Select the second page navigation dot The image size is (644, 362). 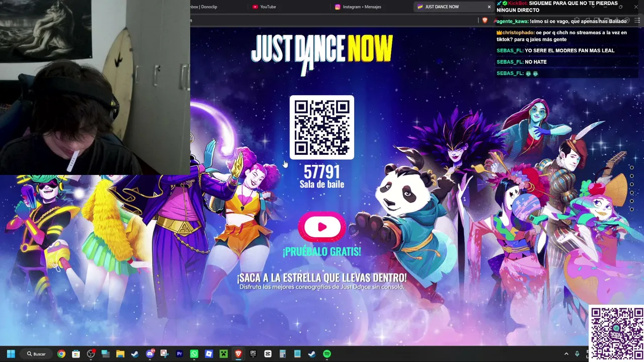631,176
